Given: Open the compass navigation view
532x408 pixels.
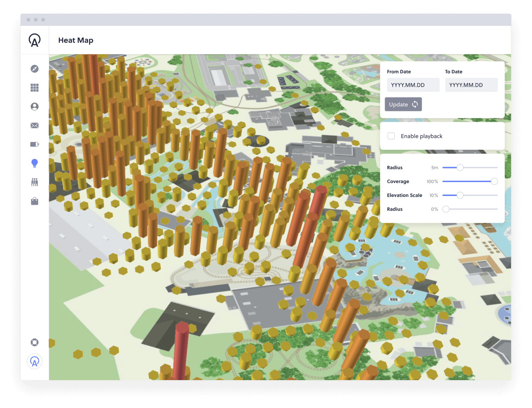Looking at the screenshot, I should tap(34, 69).
